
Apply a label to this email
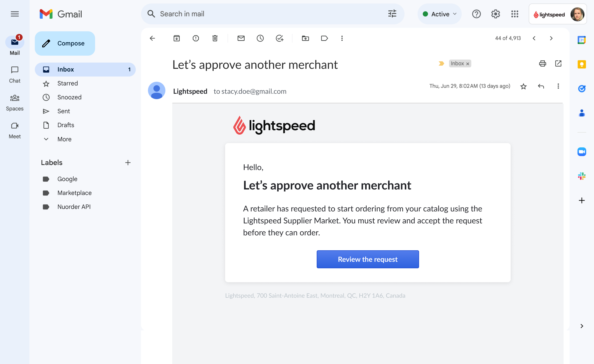[324, 38]
